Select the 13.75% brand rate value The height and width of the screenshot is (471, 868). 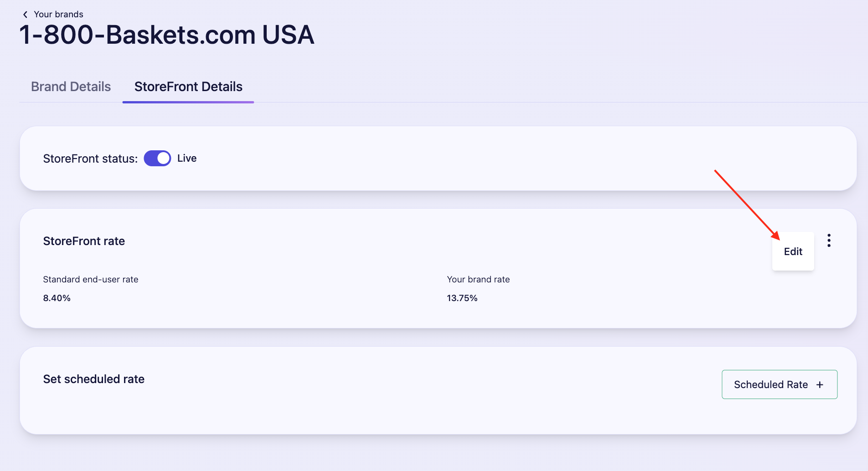pyautogui.click(x=462, y=298)
